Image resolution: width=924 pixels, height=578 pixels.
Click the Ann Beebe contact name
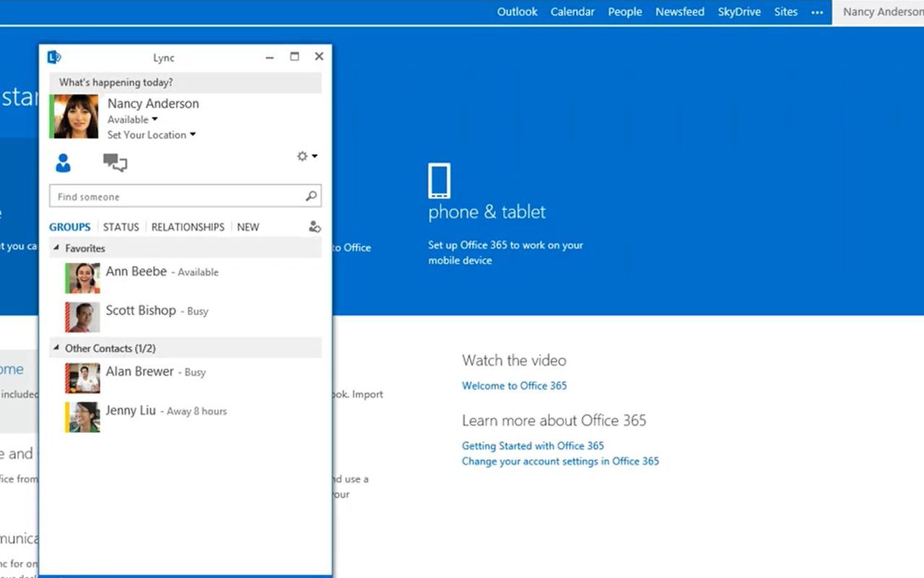point(136,271)
